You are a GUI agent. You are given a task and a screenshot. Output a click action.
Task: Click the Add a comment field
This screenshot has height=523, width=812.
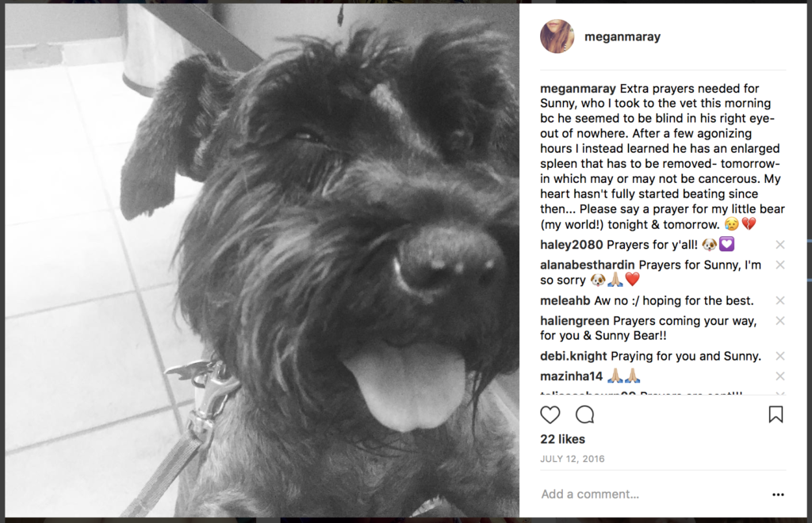653,494
